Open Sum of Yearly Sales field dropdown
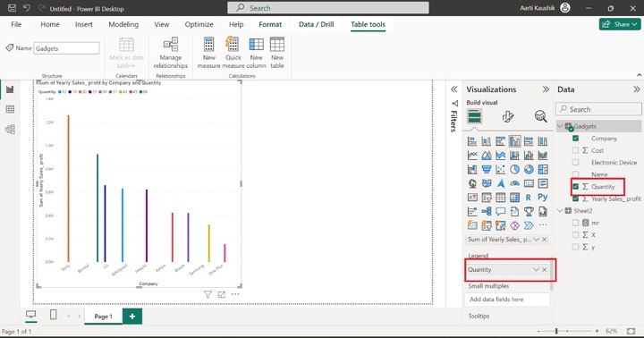 pos(536,239)
